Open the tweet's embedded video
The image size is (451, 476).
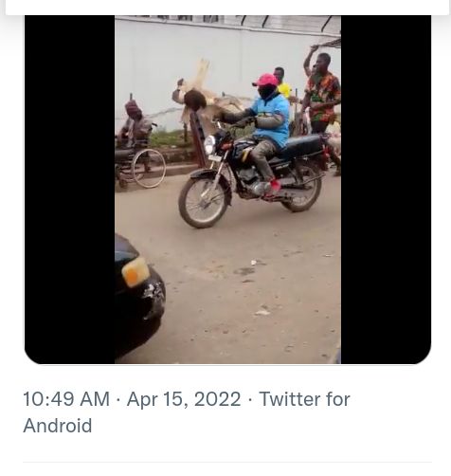click(x=227, y=190)
